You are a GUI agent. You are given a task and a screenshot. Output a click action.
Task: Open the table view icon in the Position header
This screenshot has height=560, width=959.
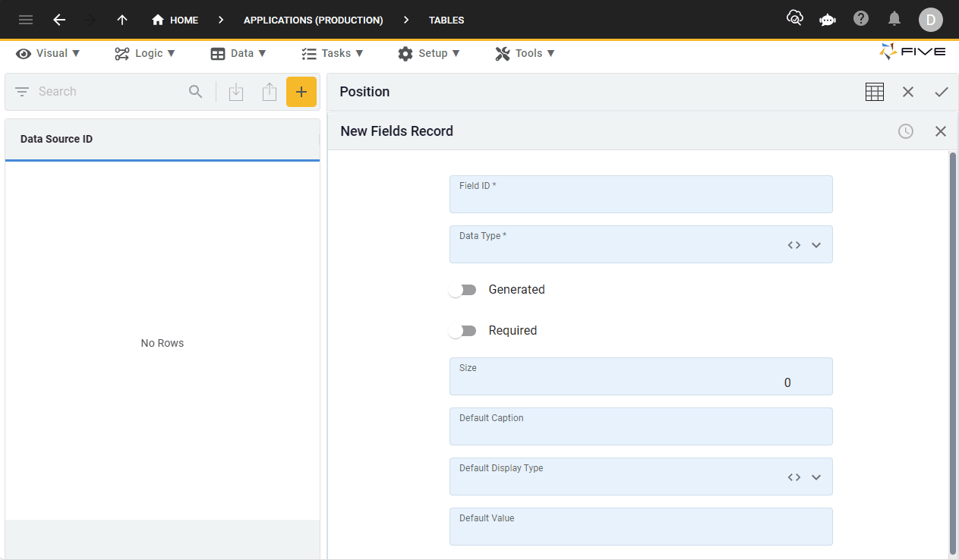(874, 91)
